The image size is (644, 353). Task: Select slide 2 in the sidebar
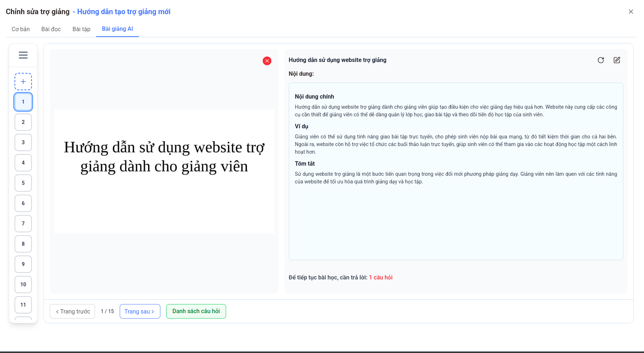click(x=23, y=122)
